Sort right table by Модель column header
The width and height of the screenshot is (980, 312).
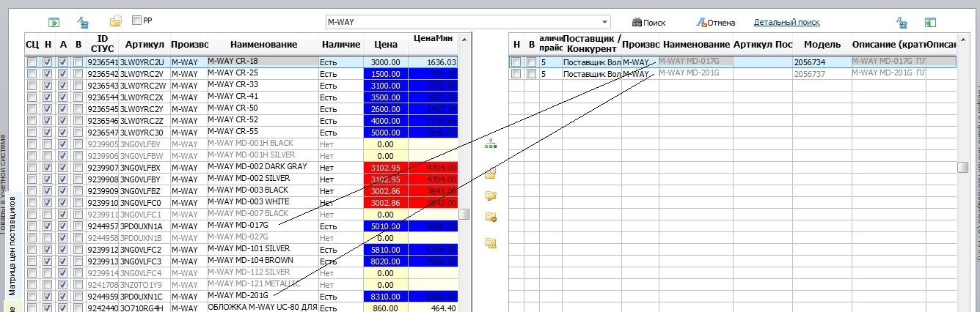pos(822,45)
